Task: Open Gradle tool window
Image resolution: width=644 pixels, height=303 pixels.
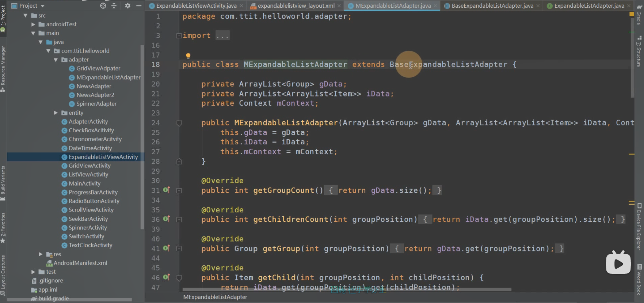Action: pyautogui.click(x=639, y=15)
